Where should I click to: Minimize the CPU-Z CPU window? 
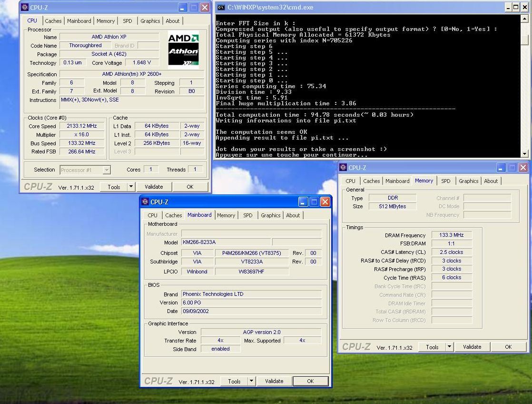pyautogui.click(x=183, y=8)
